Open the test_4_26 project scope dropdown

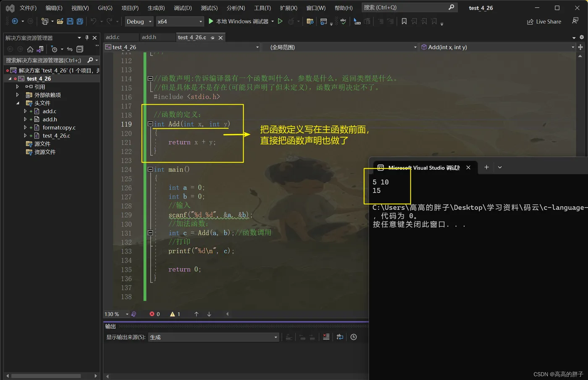[x=182, y=47]
